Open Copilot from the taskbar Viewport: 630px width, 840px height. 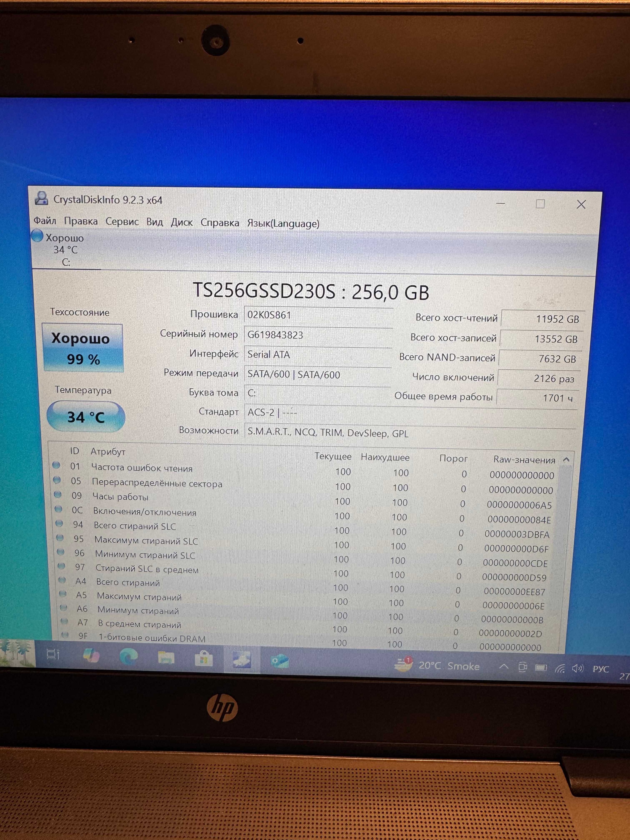91,656
